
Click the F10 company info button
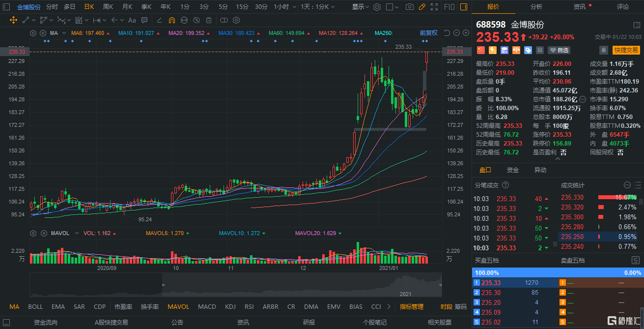(x=449, y=7)
